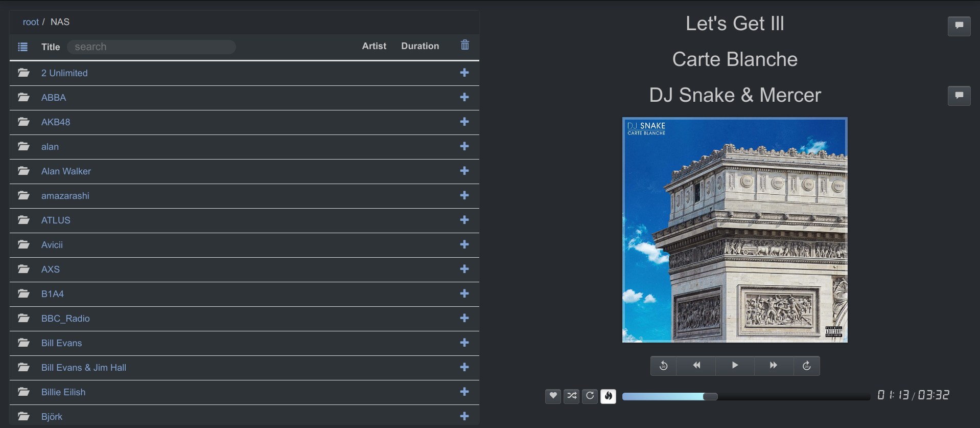This screenshot has height=428, width=980.
Task: Click plus icon for Billie Eilish
Action: tap(464, 392)
